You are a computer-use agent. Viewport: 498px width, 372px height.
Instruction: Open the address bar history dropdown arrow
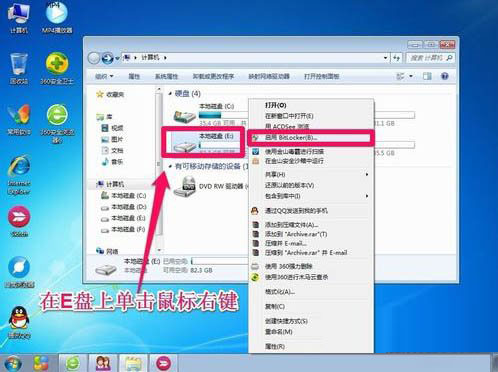pyautogui.click(x=386, y=58)
